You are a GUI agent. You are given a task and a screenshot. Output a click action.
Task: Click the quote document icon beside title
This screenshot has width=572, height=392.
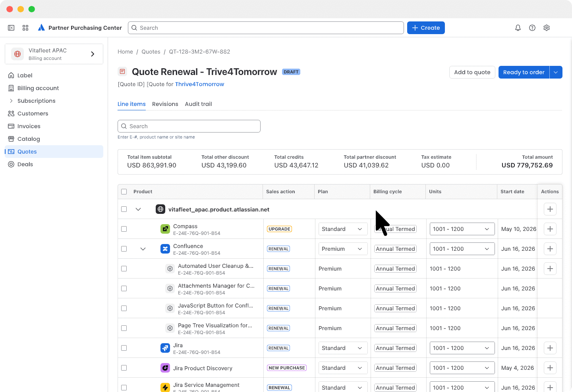point(122,72)
